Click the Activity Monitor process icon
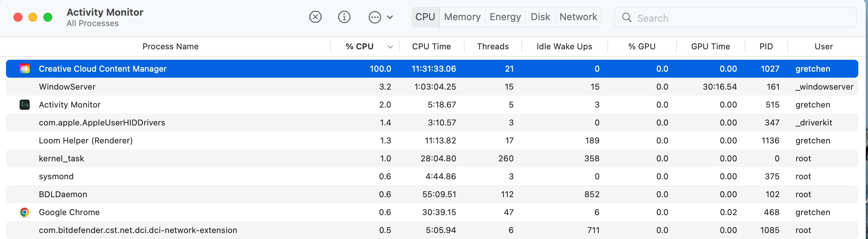 pyautogui.click(x=25, y=105)
